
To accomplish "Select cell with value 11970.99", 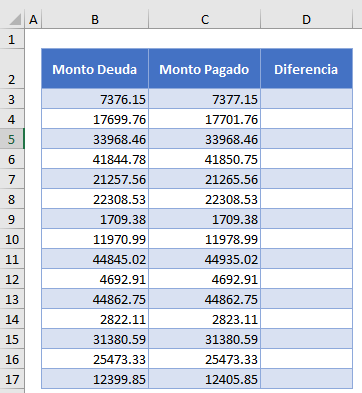I will point(95,239).
